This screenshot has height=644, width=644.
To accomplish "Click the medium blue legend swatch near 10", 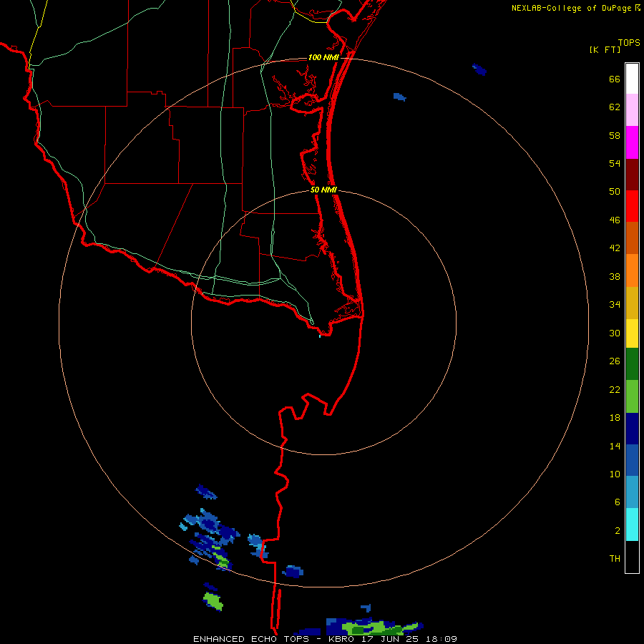I will coord(632,460).
